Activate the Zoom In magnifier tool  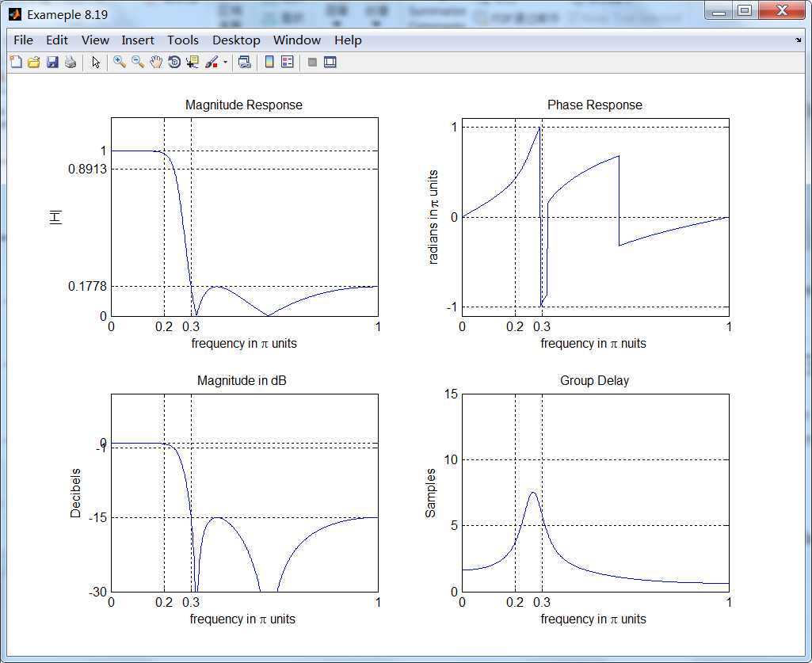[x=120, y=62]
